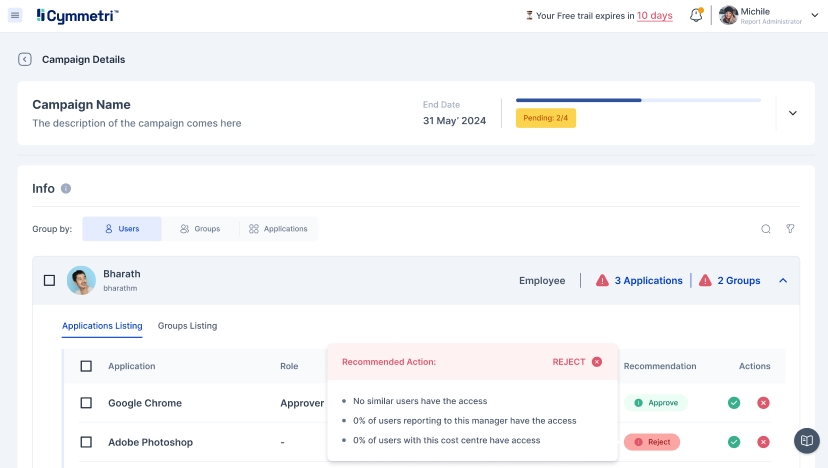The width and height of the screenshot is (828, 468).
Task: Click the 10 days trial link
Action: pyautogui.click(x=654, y=16)
